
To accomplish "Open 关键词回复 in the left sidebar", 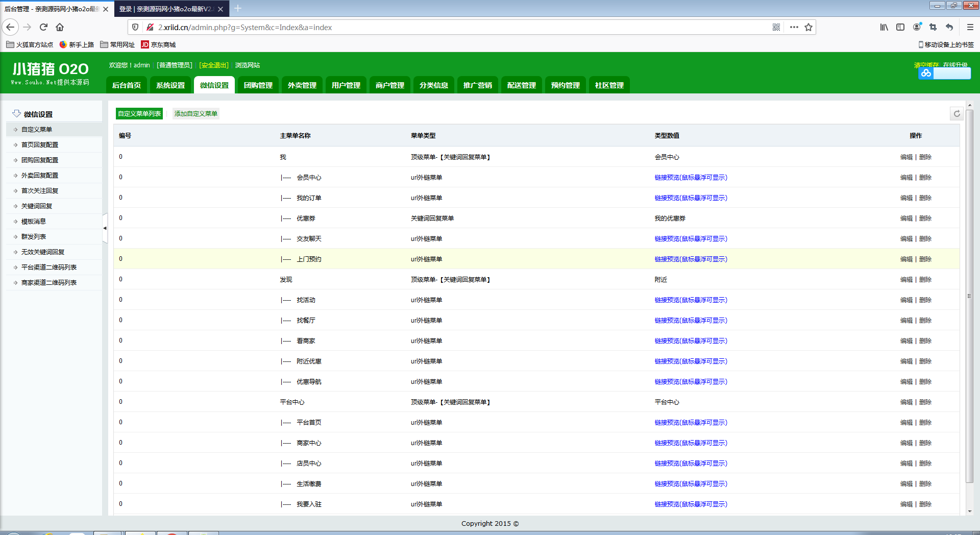I will pyautogui.click(x=38, y=206).
